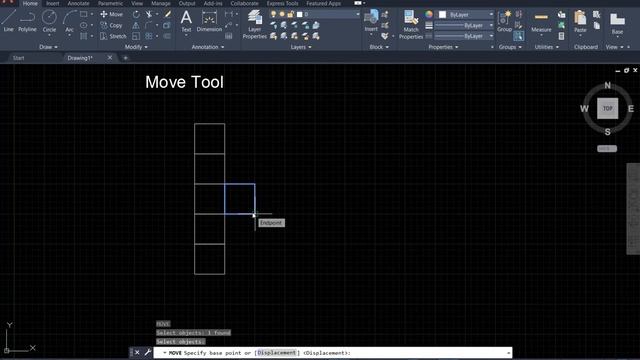Open the Start file tab

pos(18,58)
